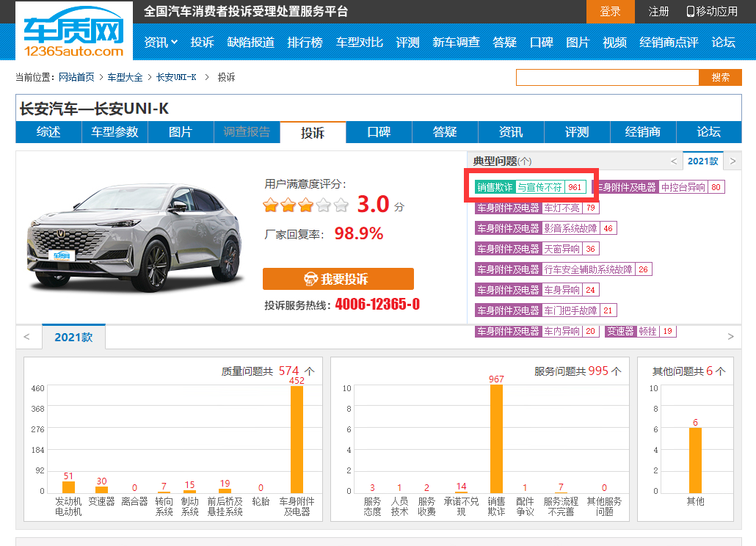Switch to the 车型参数 tab
The width and height of the screenshot is (756, 546).
(115, 132)
